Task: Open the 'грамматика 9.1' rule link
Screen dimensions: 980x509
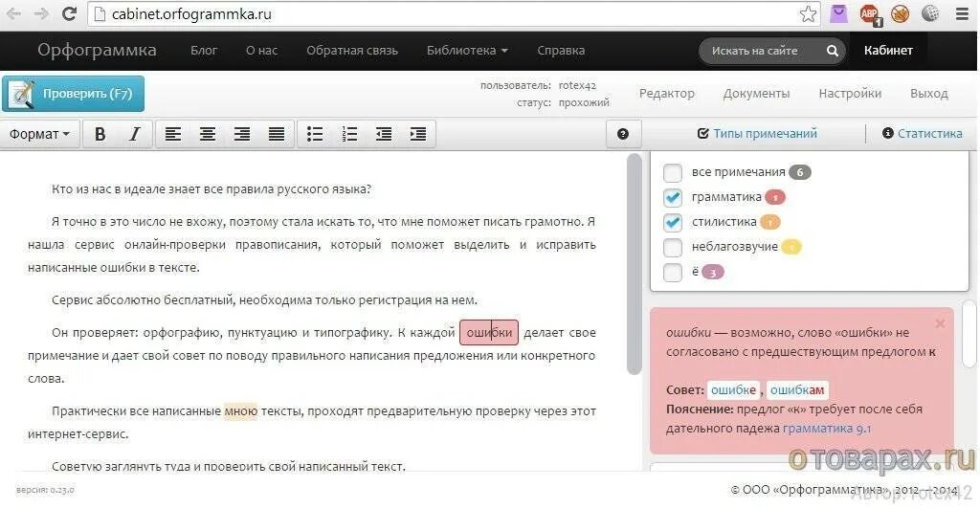Action: [x=827, y=429]
